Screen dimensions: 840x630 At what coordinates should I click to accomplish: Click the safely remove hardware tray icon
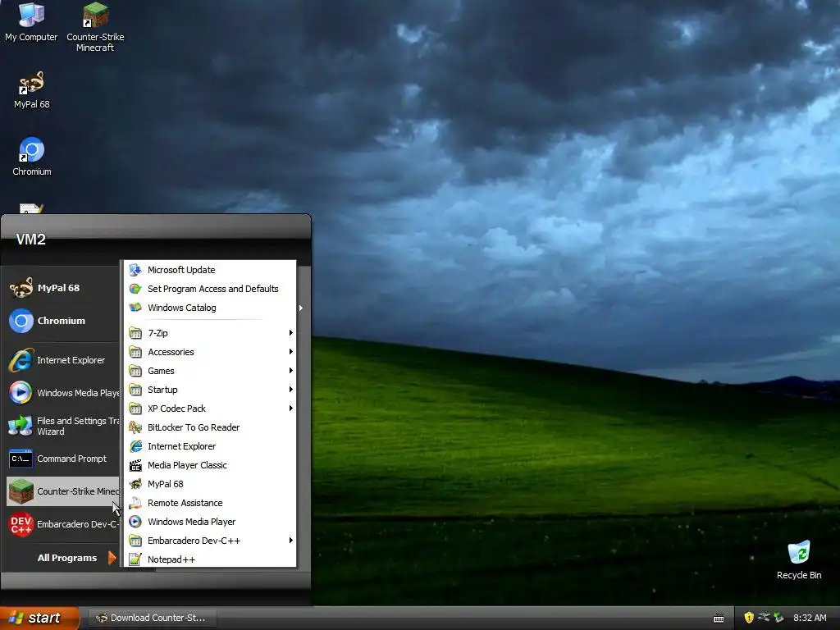pyautogui.click(x=778, y=618)
